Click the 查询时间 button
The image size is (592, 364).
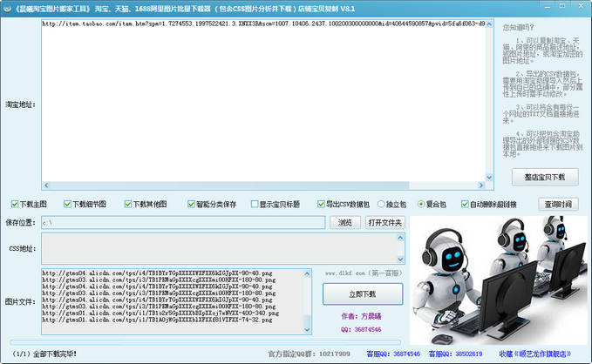coord(558,205)
